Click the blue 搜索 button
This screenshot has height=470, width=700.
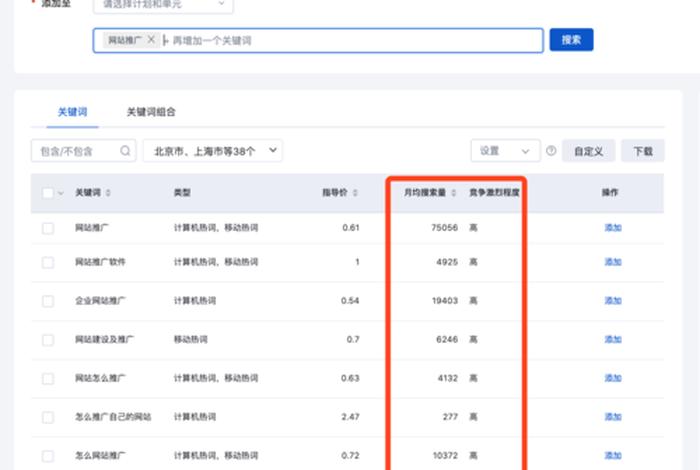point(571,40)
